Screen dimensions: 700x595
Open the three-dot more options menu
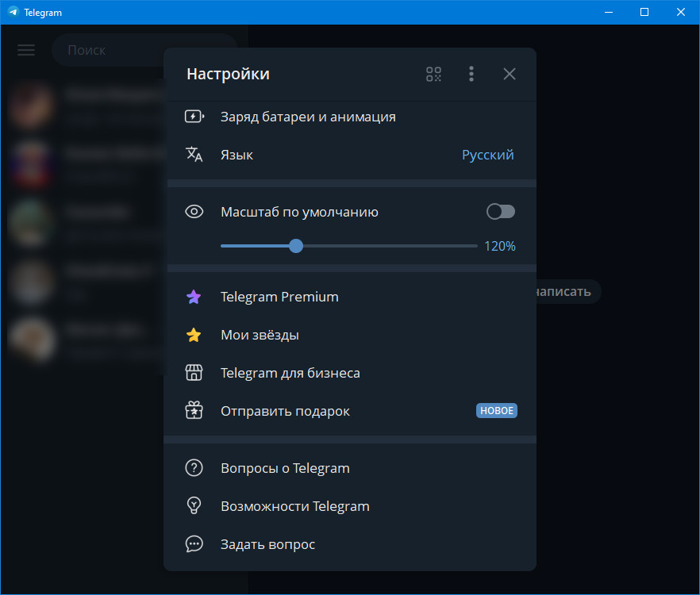(471, 74)
